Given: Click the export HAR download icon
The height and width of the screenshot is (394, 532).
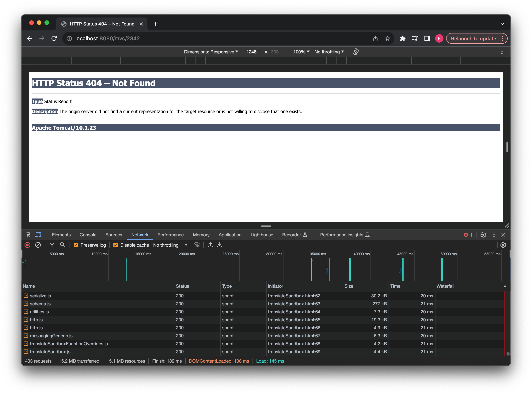Looking at the screenshot, I should [220, 245].
